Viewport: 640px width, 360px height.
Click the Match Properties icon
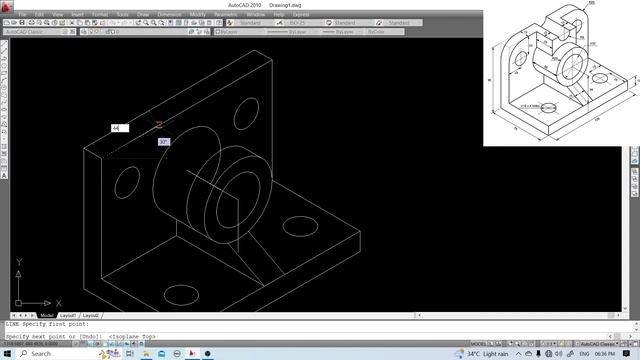(x=95, y=23)
